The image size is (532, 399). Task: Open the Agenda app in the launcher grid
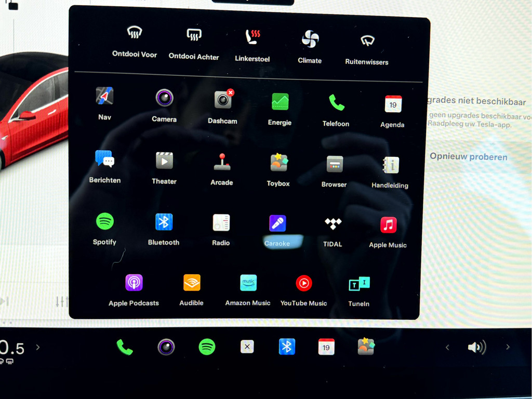393,104
